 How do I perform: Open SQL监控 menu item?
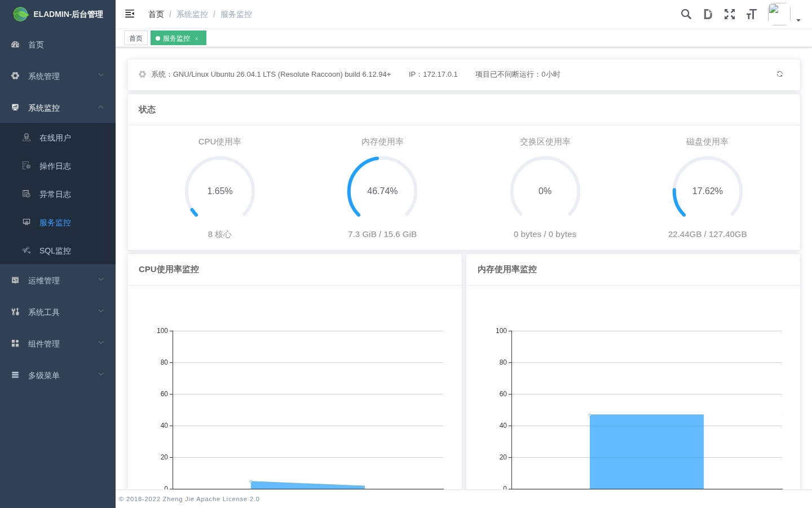(x=58, y=251)
